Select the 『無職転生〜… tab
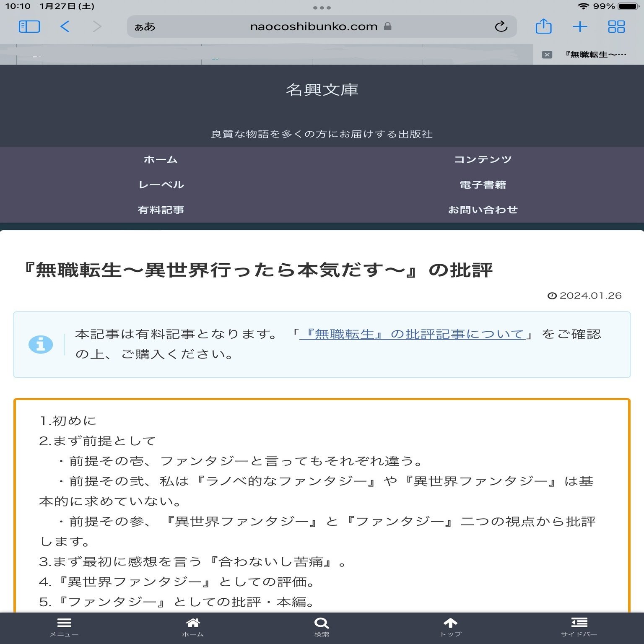This screenshot has width=644, height=644. click(x=589, y=55)
